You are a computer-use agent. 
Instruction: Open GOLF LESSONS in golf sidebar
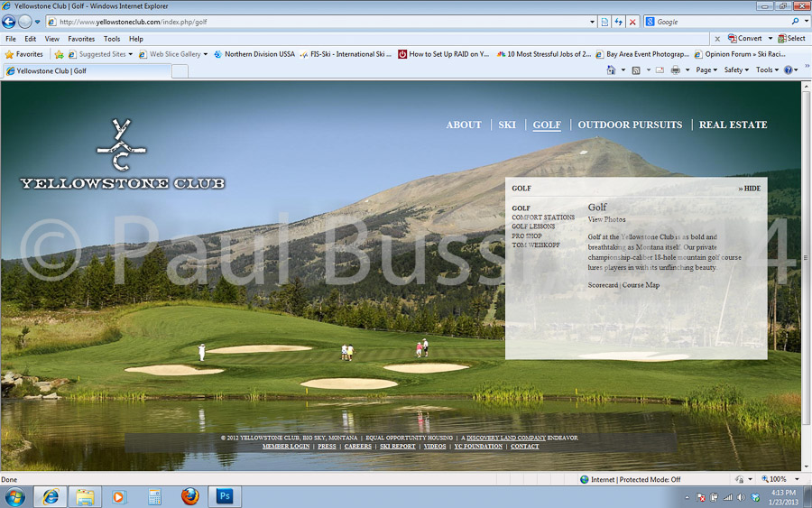(533, 226)
